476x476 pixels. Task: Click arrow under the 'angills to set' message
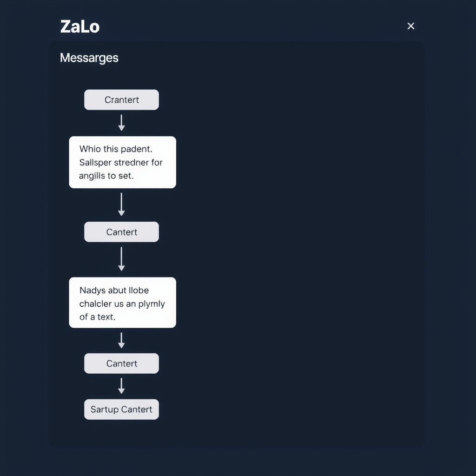coord(121,205)
